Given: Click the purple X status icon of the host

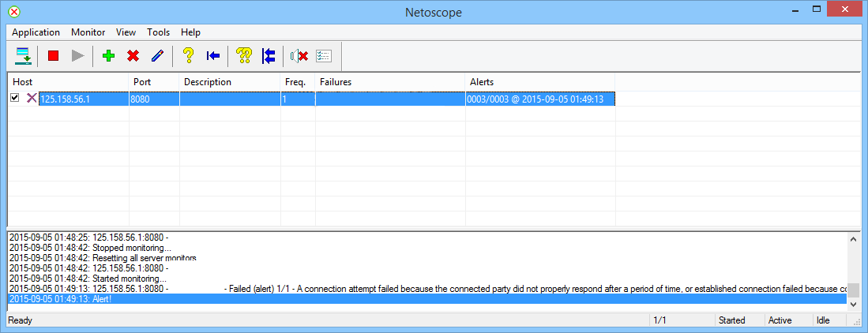Looking at the screenshot, I should tap(32, 98).
